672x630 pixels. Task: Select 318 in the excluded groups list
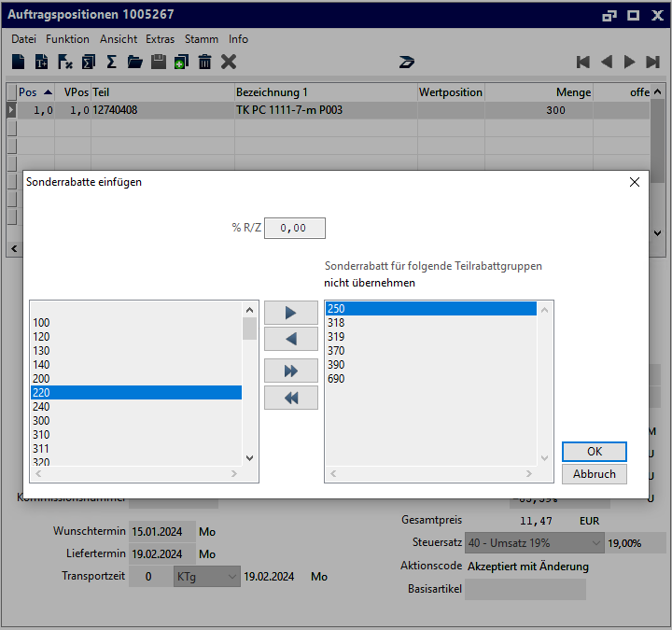(431, 323)
